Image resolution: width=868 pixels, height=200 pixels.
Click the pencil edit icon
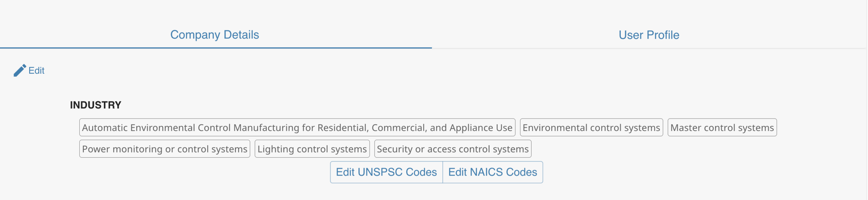click(20, 70)
